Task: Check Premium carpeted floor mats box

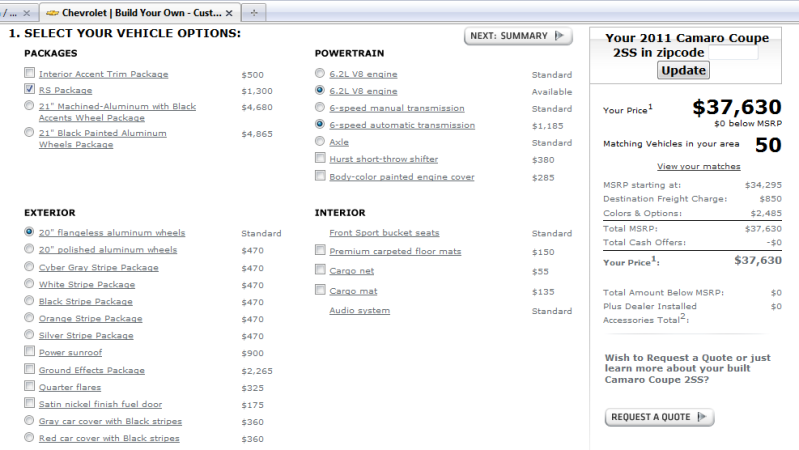Action: point(320,250)
